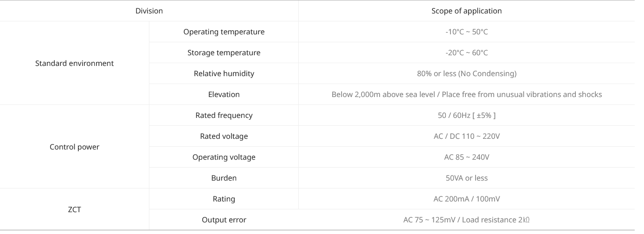Viewport: 644px width, 234px height.
Task: Select the Control power cell
Action: tap(74, 147)
